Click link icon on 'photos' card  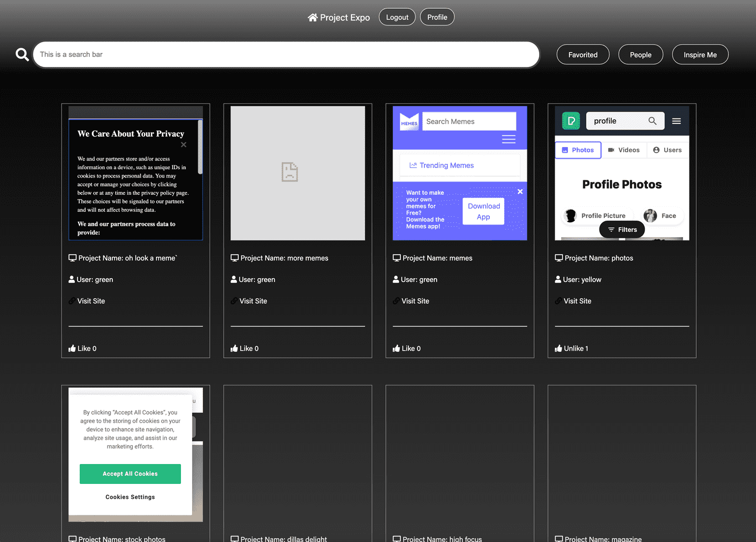coord(558,301)
